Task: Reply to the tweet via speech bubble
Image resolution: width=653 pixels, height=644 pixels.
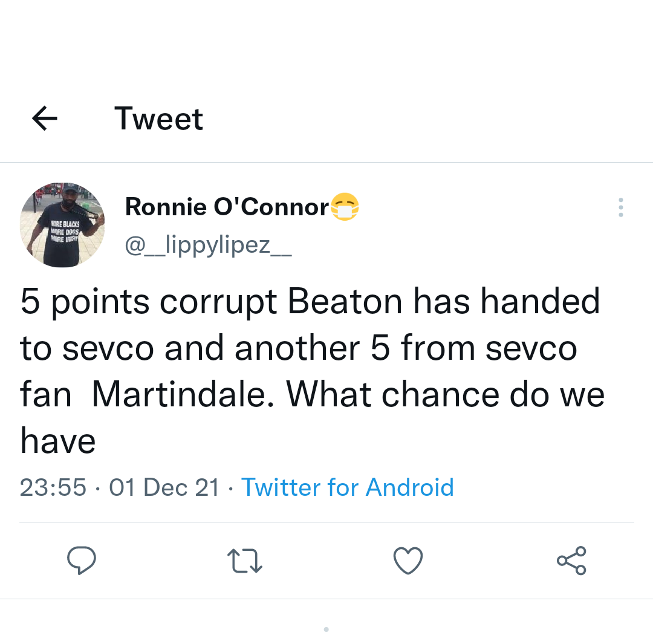Action: pos(81,561)
